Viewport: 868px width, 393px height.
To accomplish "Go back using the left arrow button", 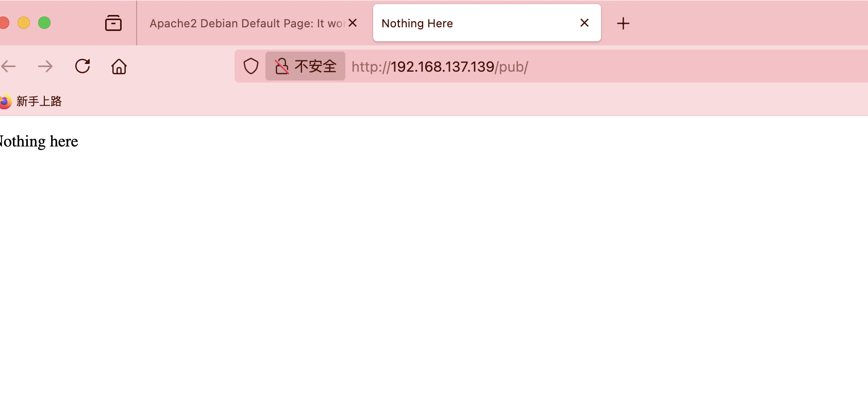I will [x=8, y=66].
